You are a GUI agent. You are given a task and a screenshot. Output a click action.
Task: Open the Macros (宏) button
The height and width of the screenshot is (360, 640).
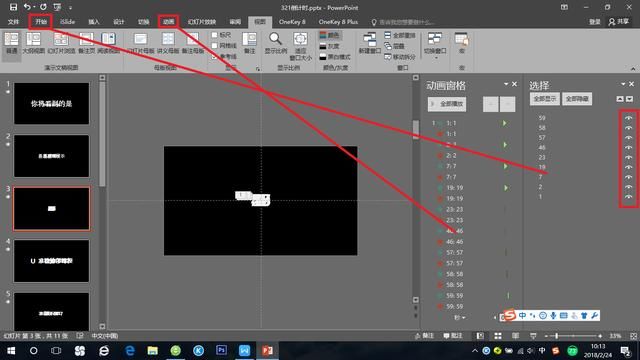[x=462, y=43]
